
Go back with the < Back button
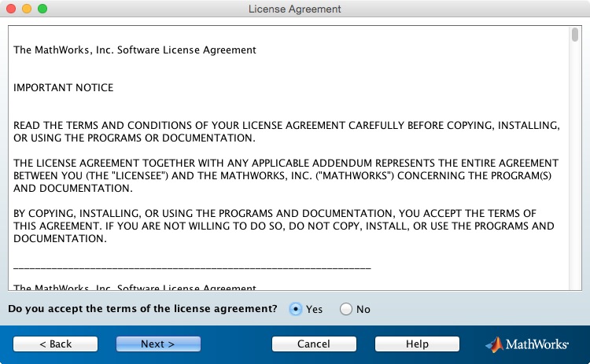[x=55, y=344]
